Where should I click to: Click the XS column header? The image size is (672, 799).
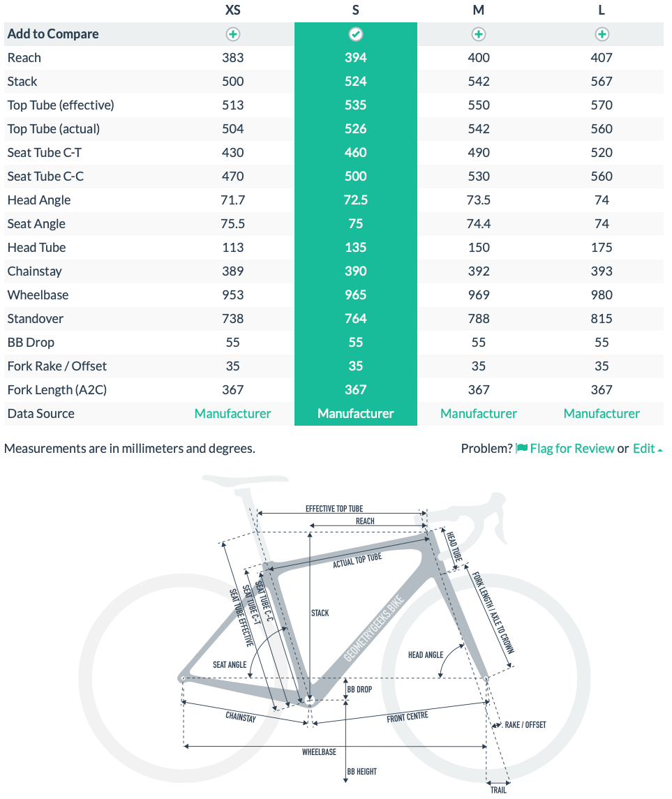pos(232,10)
